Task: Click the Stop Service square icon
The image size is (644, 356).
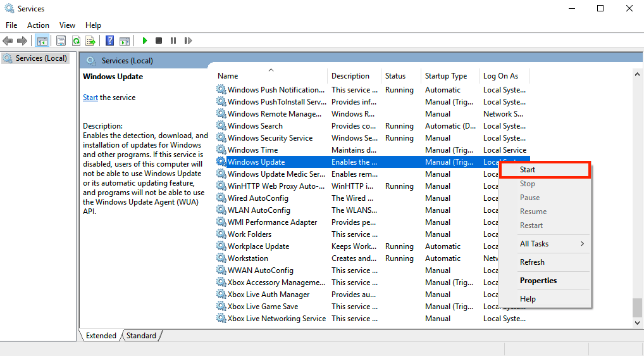Action: [x=159, y=41]
